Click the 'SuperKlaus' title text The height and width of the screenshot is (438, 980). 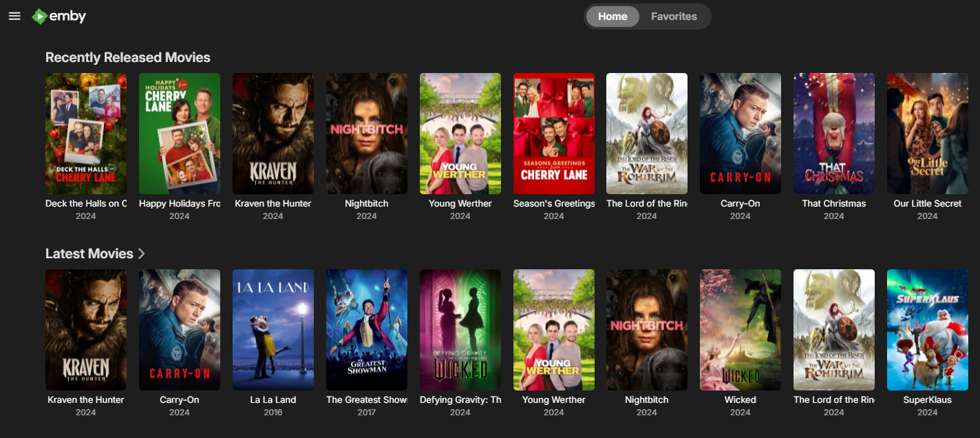[x=928, y=400]
